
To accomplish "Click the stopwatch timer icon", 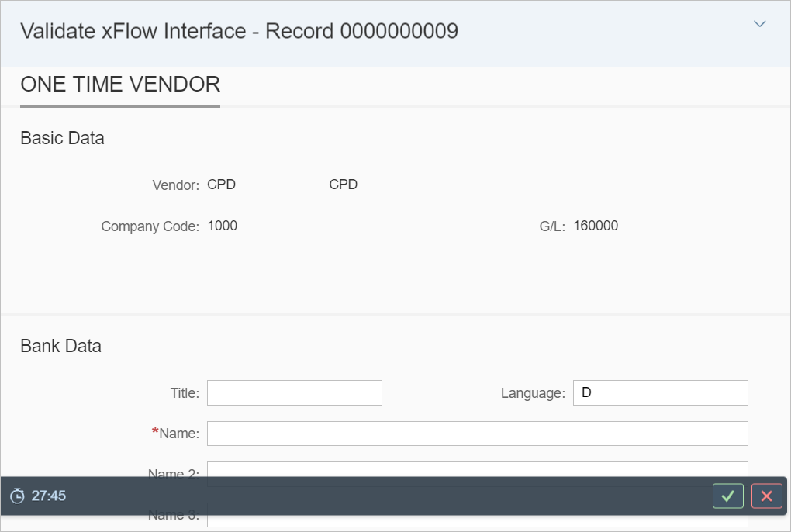I will click(x=17, y=496).
